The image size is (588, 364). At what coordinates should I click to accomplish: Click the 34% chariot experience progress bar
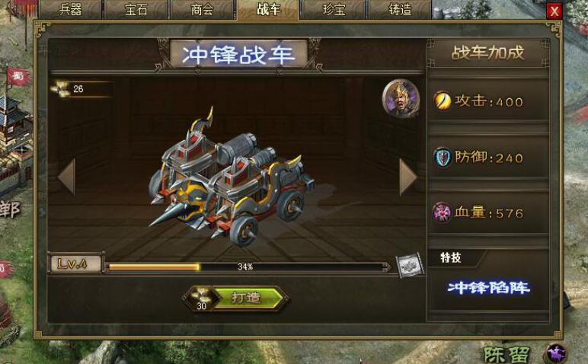tap(247, 267)
